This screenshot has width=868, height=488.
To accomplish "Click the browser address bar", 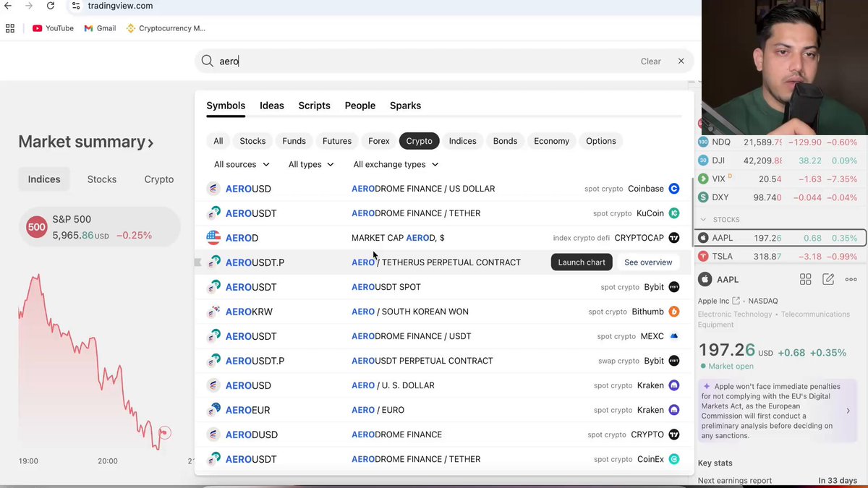I will [x=383, y=6].
